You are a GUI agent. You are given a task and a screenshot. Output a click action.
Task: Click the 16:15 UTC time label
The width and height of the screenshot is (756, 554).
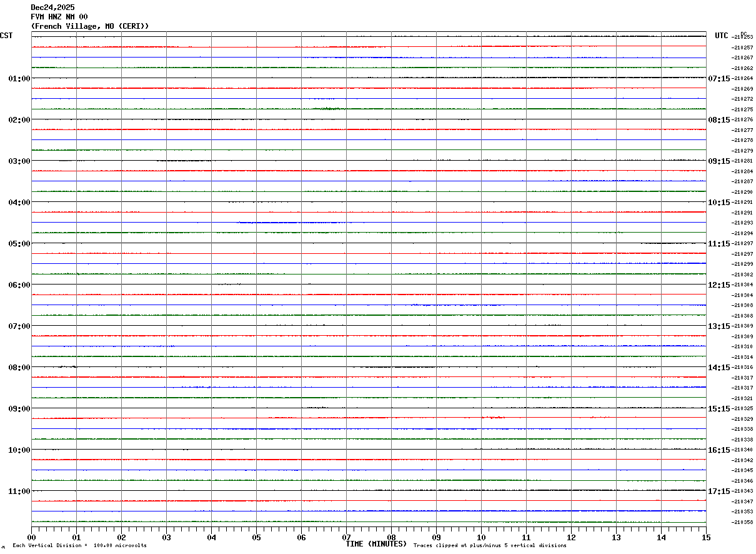(719, 450)
